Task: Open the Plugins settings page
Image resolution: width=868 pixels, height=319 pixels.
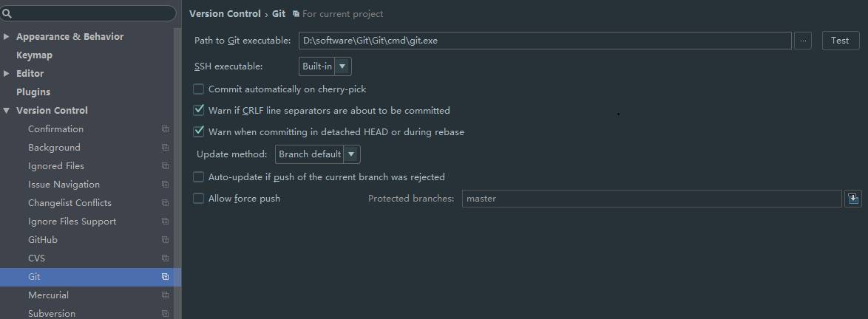Action: coord(33,92)
